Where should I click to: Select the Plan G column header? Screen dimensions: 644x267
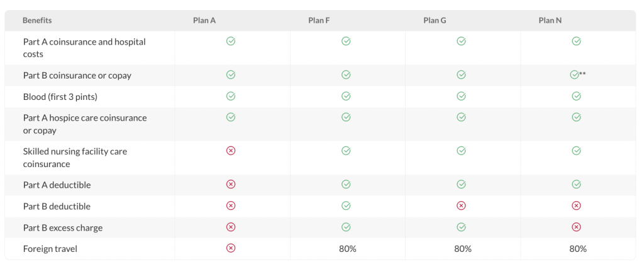click(x=435, y=21)
